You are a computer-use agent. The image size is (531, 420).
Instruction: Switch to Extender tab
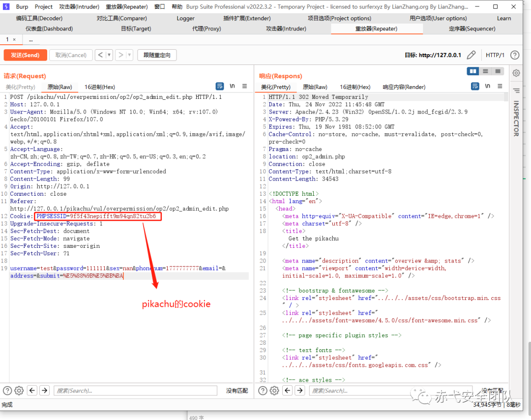tap(247, 18)
